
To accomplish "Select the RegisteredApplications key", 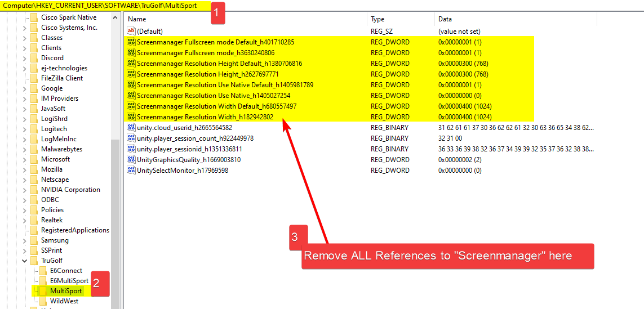I will pos(75,230).
